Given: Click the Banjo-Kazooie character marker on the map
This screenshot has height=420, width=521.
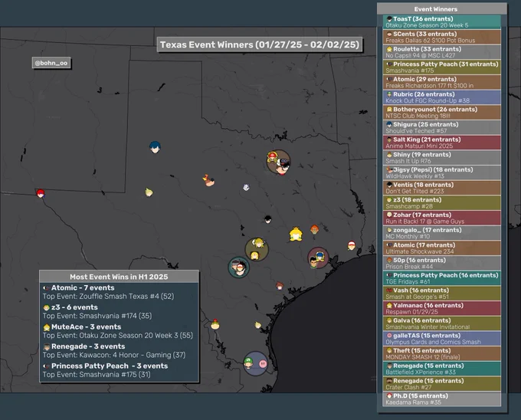Looking at the screenshot, I should [x=208, y=180].
